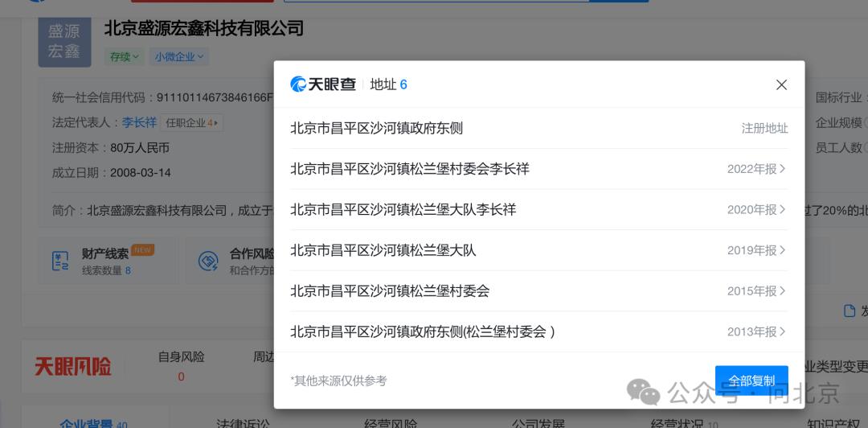Click the 天眼风险 logo
This screenshot has width=868, height=428.
click(x=72, y=367)
